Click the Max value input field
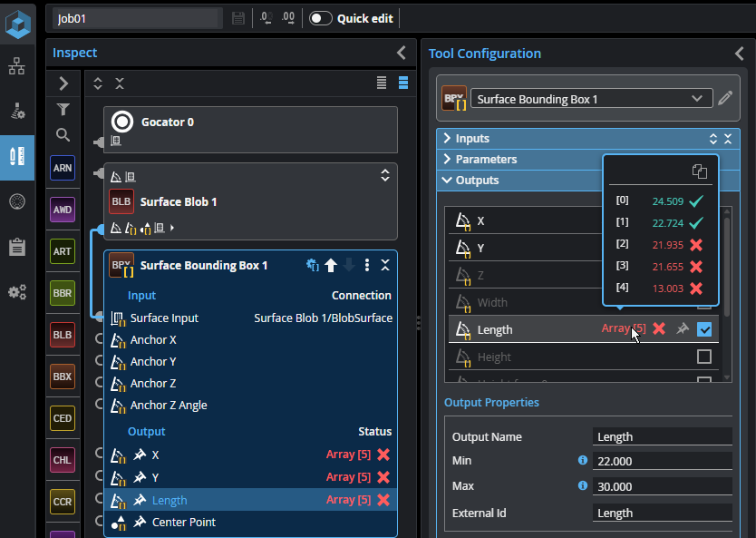 (661, 486)
